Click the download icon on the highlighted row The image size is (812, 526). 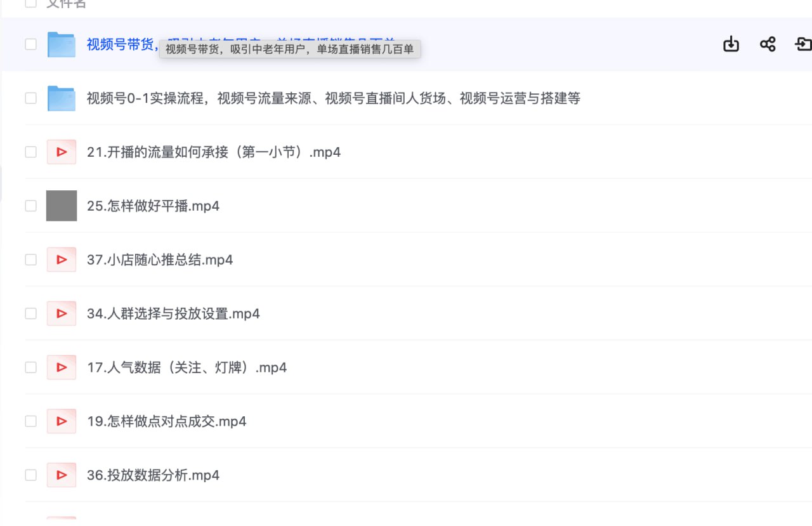[x=730, y=44]
